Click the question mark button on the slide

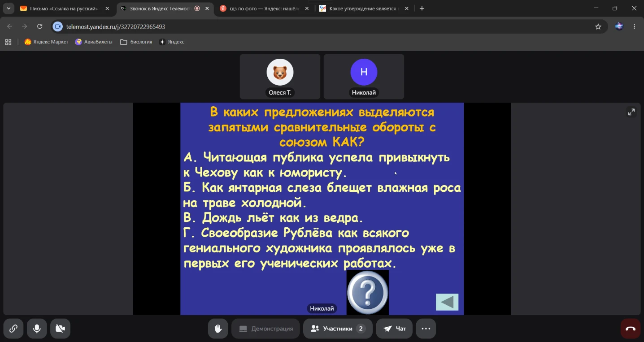[x=368, y=292]
